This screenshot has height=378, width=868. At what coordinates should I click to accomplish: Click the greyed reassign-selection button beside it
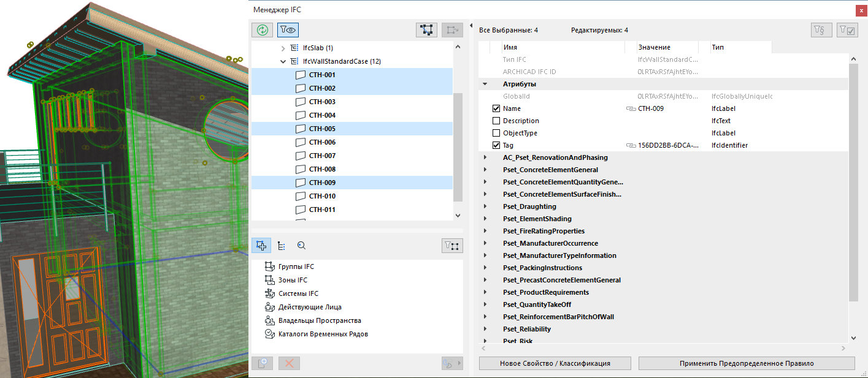point(452,29)
